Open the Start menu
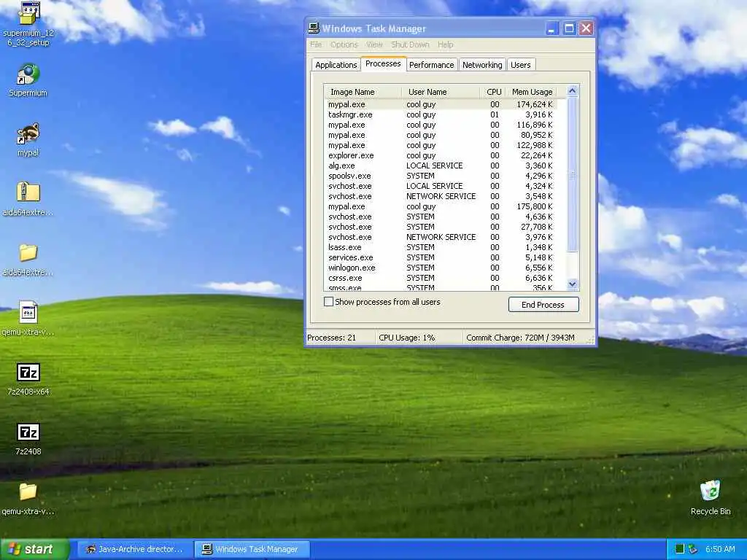This screenshot has height=560, width=747. coord(34,549)
